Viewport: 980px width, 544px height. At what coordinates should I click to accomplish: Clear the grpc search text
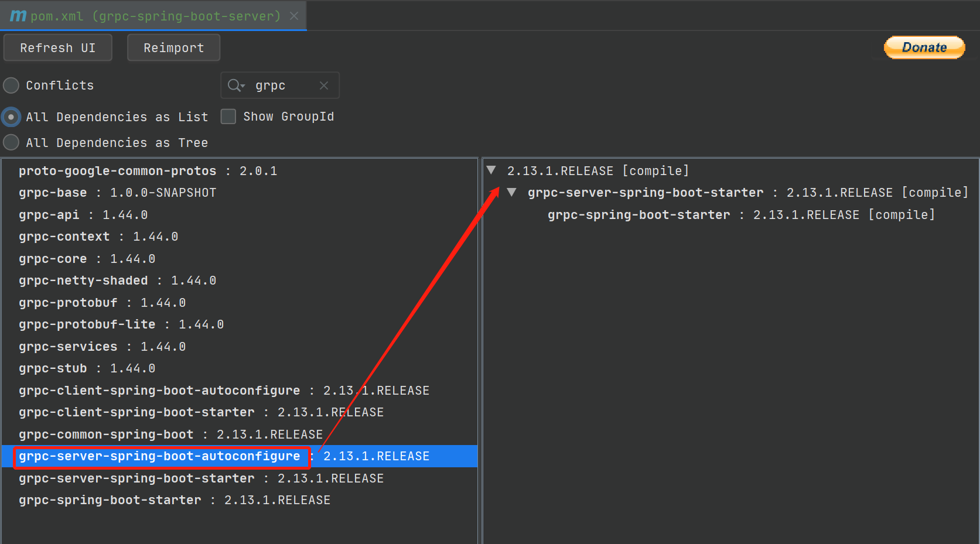click(x=324, y=85)
